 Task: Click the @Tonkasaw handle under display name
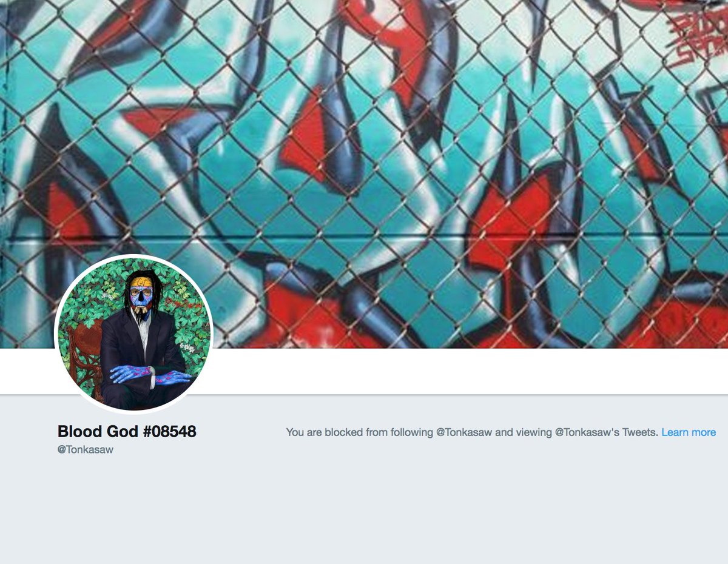tap(86, 450)
